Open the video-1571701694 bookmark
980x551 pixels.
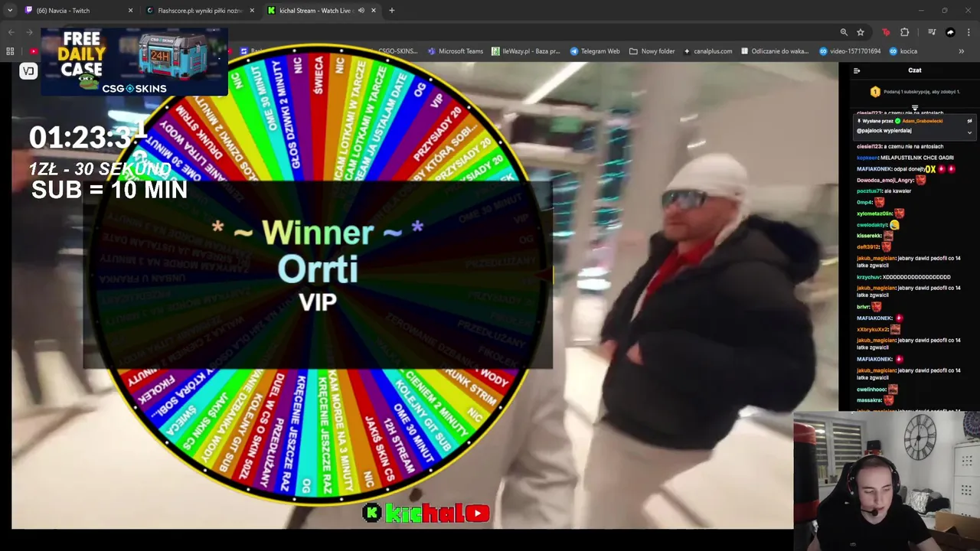pyautogui.click(x=850, y=51)
